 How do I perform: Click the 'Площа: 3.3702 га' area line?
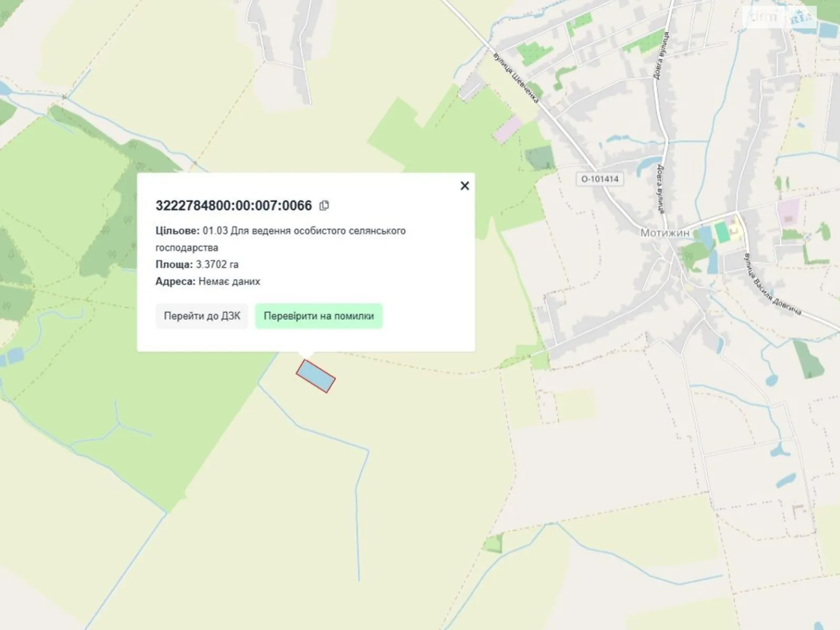[x=197, y=265]
